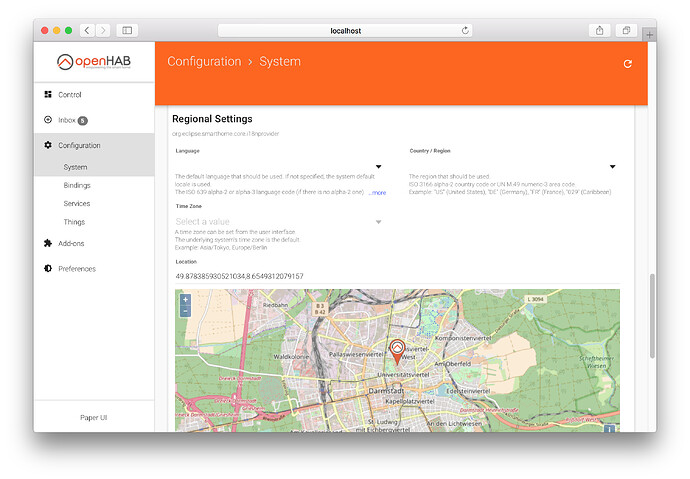The height and width of the screenshot is (479, 690).
Task: Open the Safari share button
Action: pyautogui.click(x=599, y=30)
